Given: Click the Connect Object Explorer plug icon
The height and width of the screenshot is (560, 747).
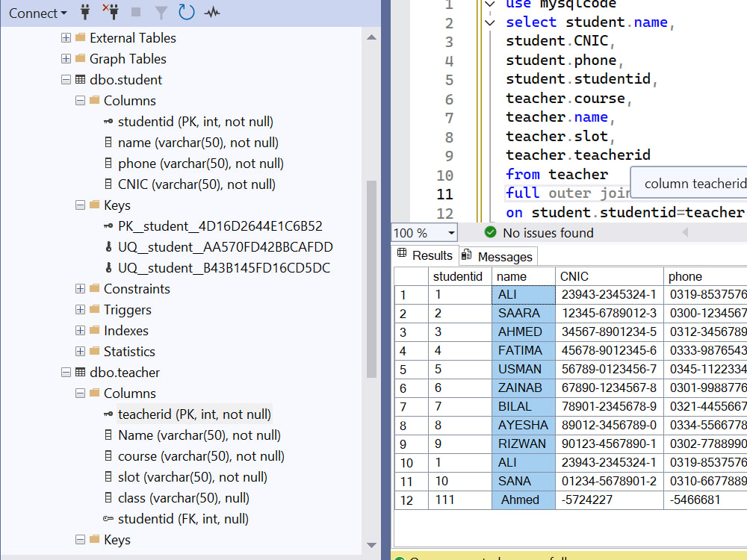Looking at the screenshot, I should point(85,13).
